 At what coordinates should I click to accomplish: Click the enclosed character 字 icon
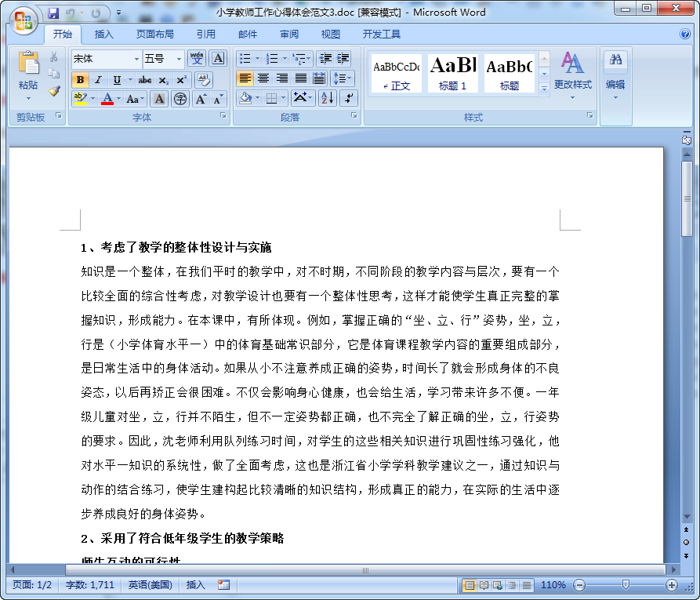[180, 99]
